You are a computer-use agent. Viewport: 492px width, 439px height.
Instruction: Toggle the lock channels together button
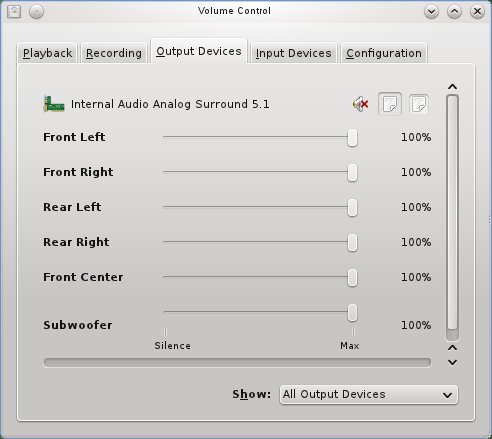(390, 104)
